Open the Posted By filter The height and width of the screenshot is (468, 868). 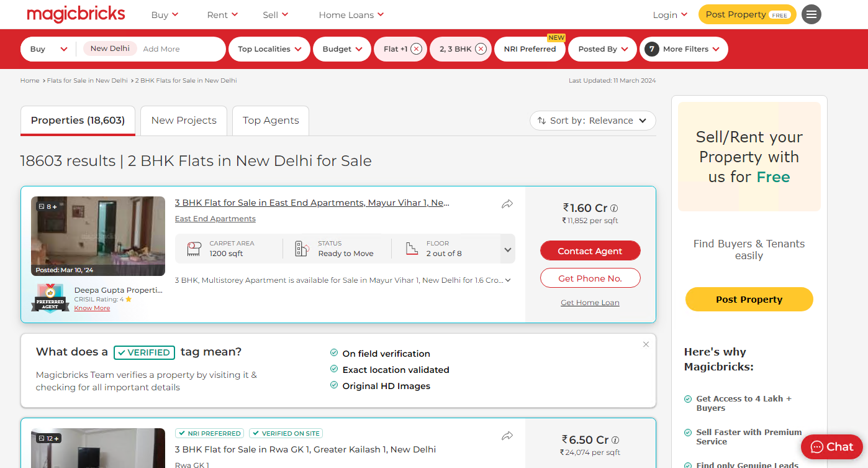click(x=603, y=49)
